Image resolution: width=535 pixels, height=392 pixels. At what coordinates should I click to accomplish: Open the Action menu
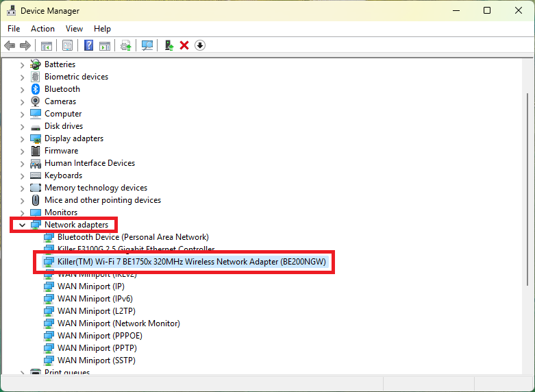coord(42,29)
